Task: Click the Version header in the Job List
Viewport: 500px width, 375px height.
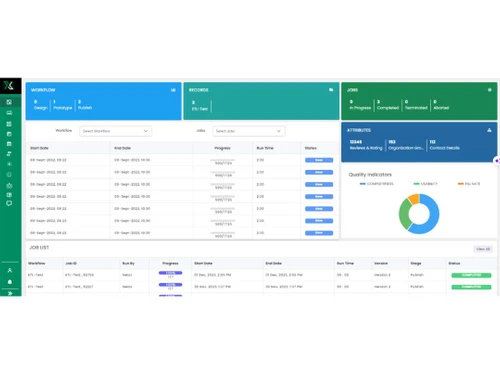Action: coord(381,263)
